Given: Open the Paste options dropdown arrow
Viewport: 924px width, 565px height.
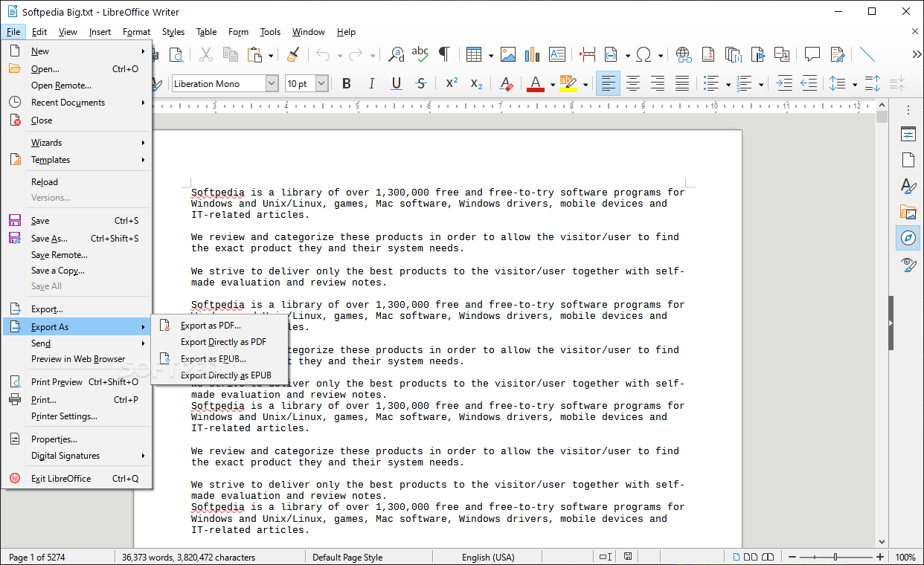Looking at the screenshot, I should tap(271, 55).
